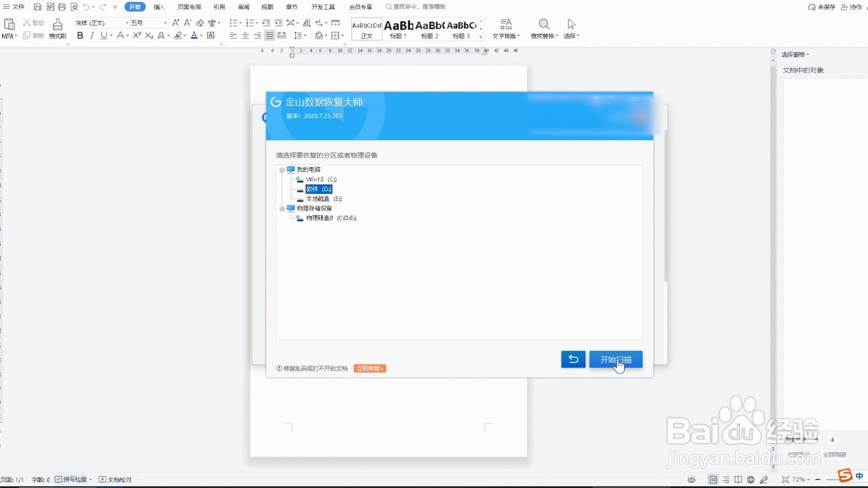
Task: Apply the 标题 1 heading style
Action: [x=399, y=29]
